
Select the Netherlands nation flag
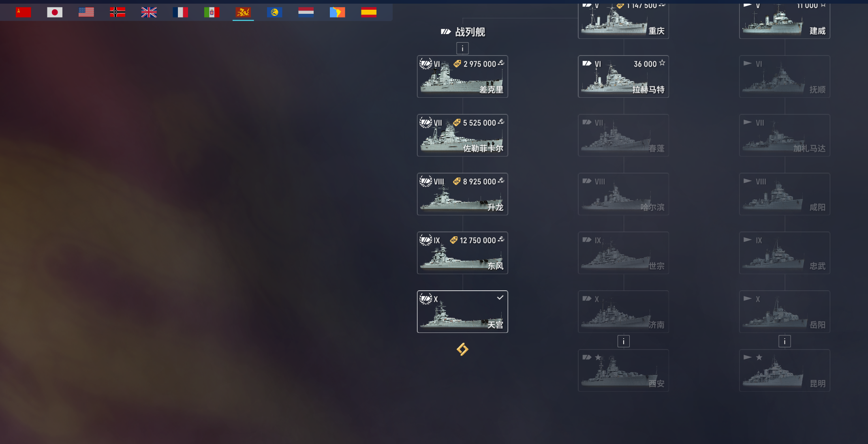click(x=306, y=13)
